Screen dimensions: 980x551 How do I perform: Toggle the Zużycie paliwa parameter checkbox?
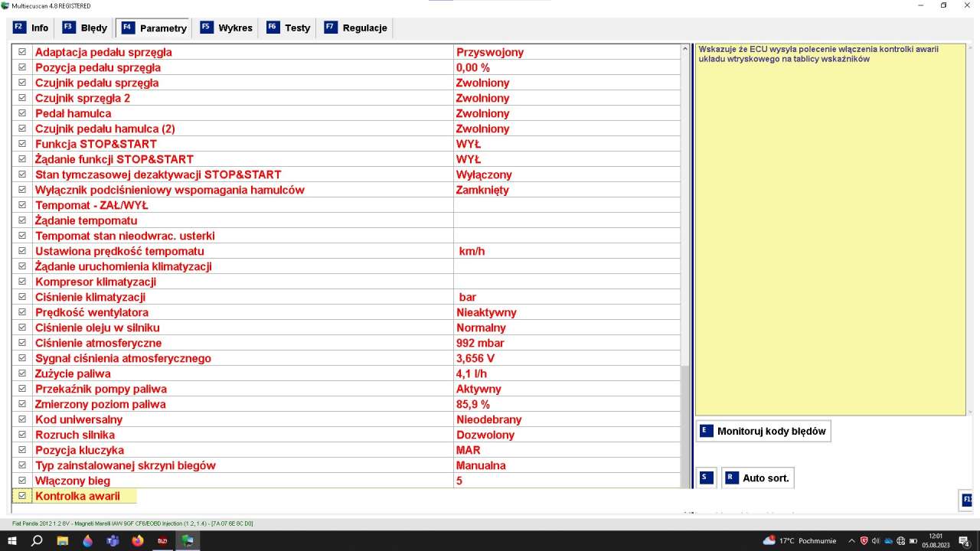pyautogui.click(x=22, y=373)
